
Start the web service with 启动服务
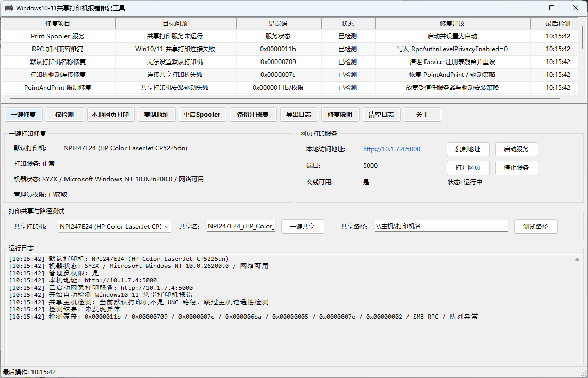coord(516,149)
